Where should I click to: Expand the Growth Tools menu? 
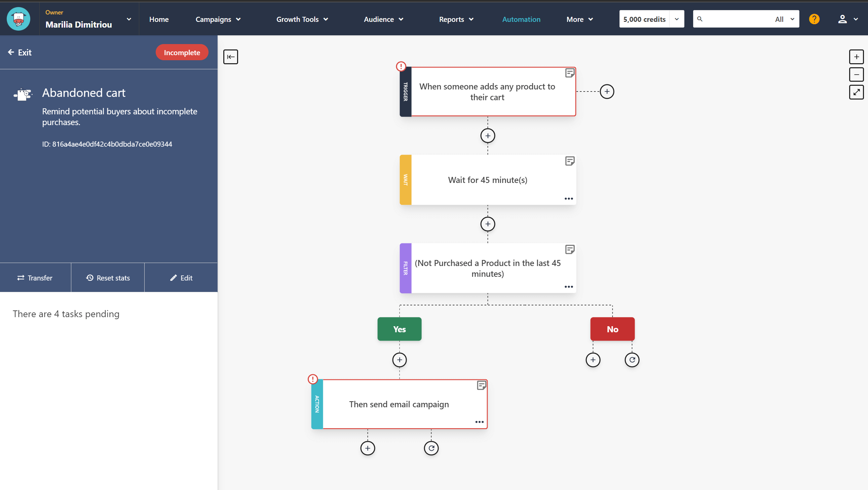click(302, 19)
